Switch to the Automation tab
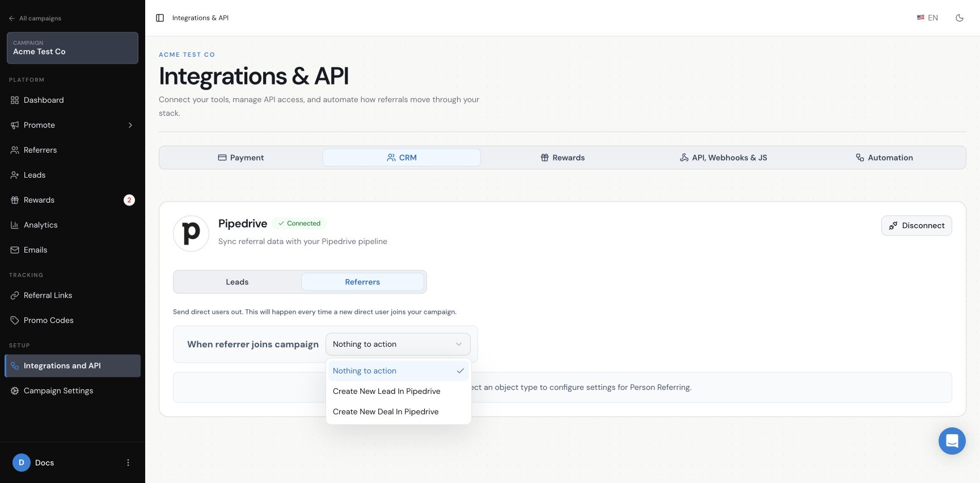The image size is (980, 483). point(884,158)
